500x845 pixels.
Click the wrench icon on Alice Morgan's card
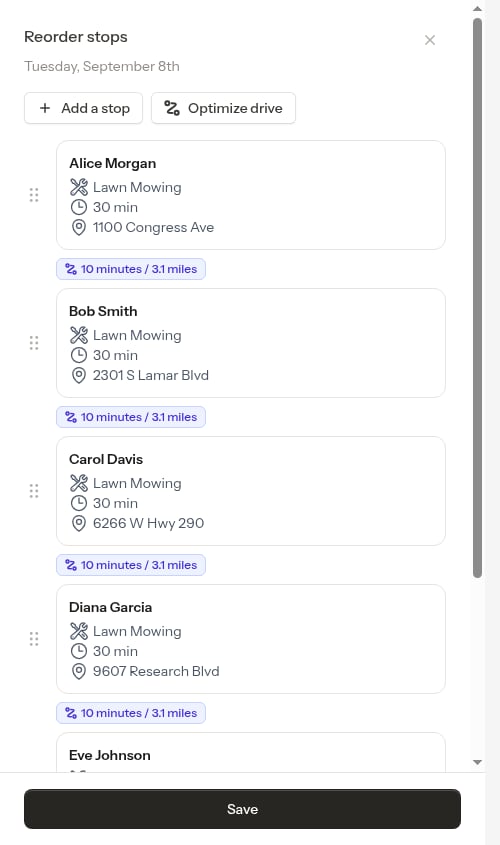pyautogui.click(x=79, y=187)
